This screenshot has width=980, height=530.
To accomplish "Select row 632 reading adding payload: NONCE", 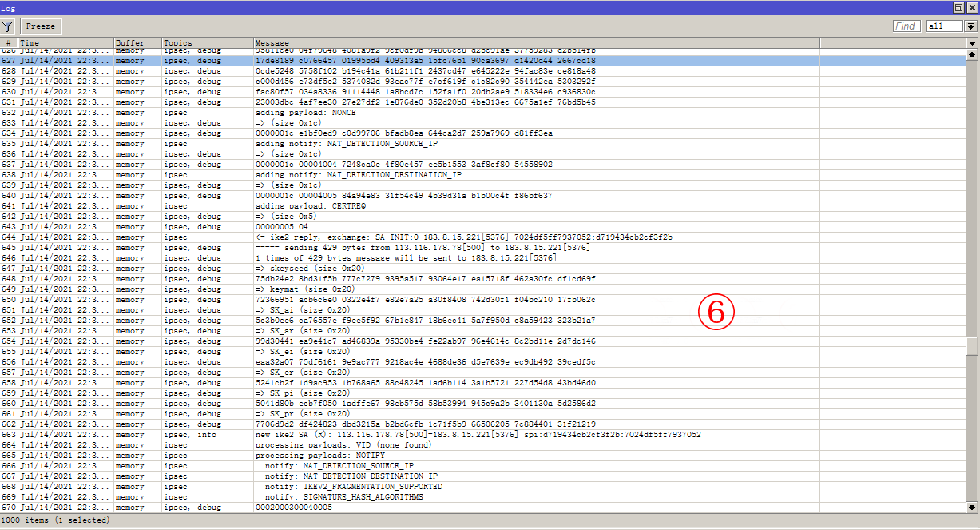I will click(319, 112).
